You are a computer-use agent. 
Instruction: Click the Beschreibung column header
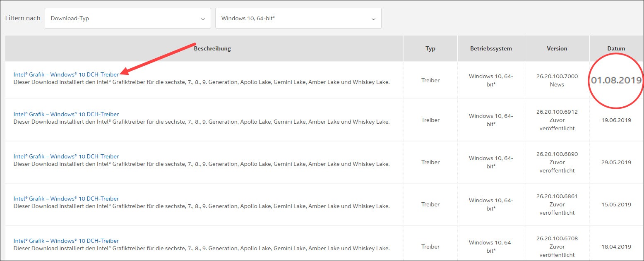(x=212, y=48)
